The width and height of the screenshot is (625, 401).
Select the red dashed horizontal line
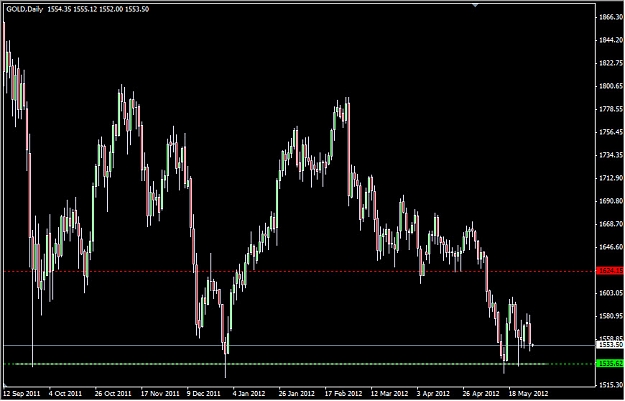(300, 271)
